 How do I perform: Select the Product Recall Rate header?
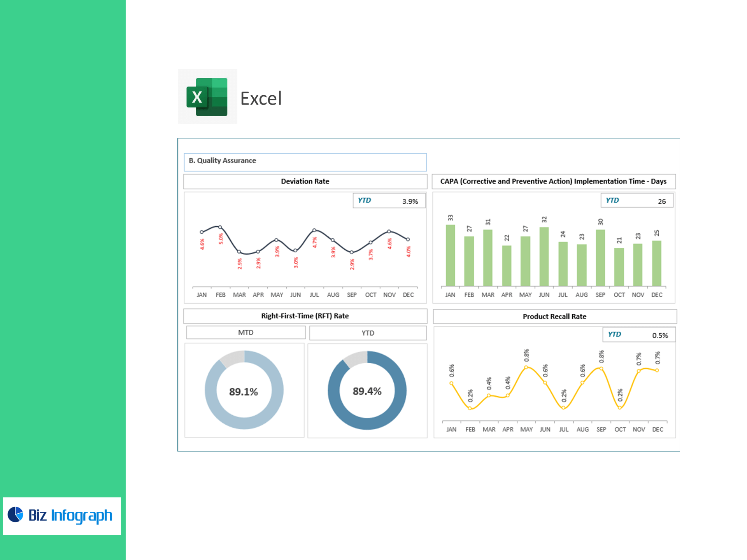tap(554, 317)
